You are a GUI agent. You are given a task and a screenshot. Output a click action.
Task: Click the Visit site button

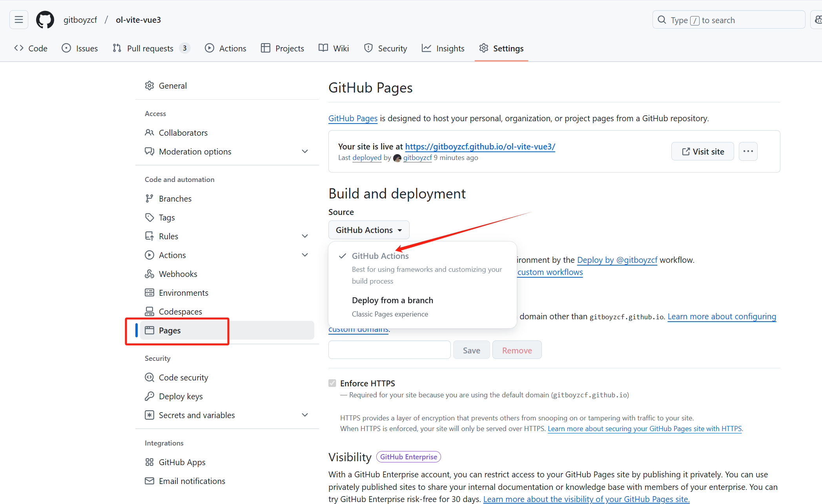click(703, 151)
